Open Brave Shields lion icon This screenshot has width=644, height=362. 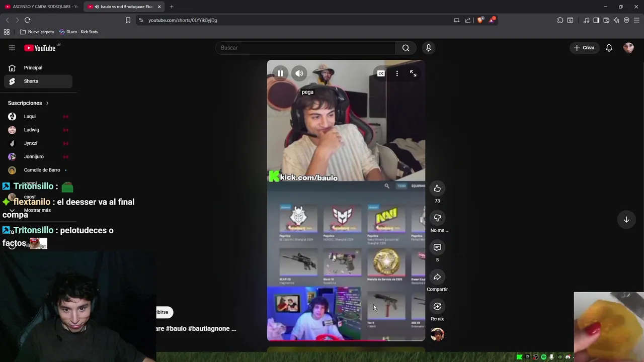(x=480, y=20)
